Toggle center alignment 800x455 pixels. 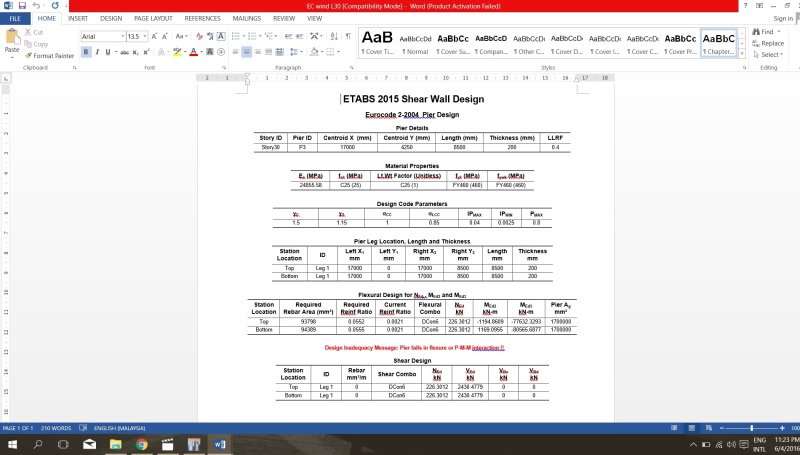coord(246,52)
